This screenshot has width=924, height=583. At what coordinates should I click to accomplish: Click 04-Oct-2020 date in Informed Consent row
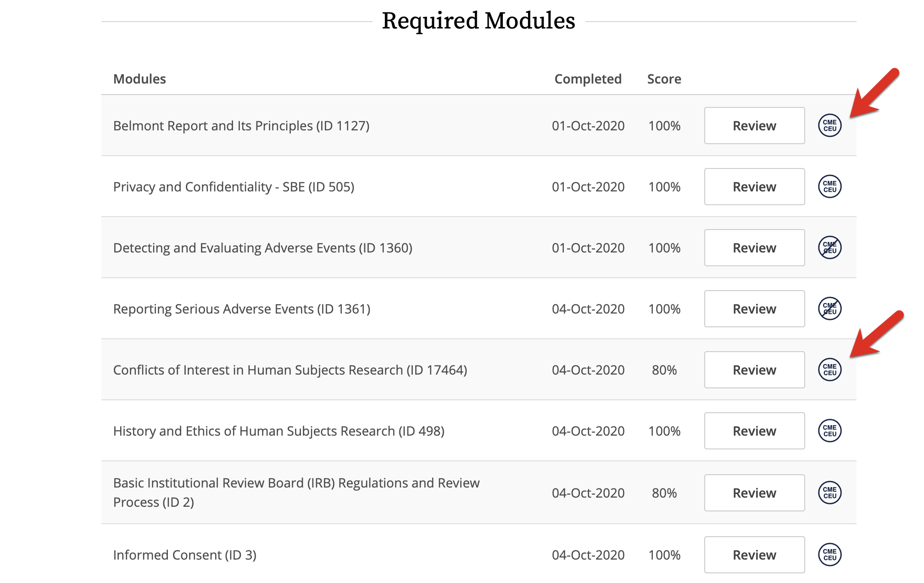pyautogui.click(x=588, y=555)
